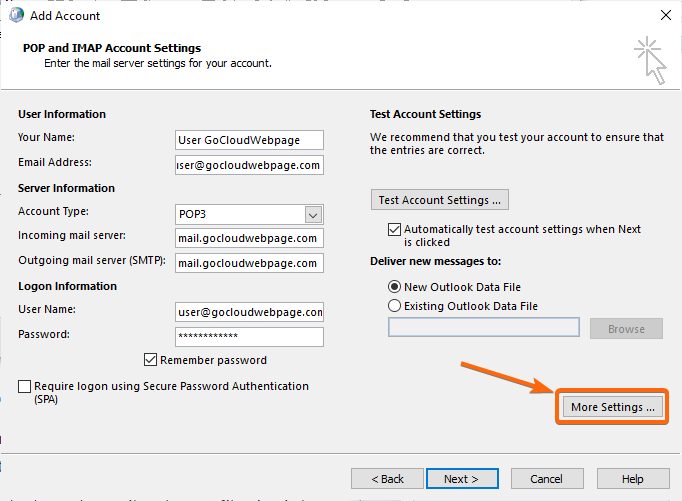Click the Test Account Settings button

tap(440, 200)
